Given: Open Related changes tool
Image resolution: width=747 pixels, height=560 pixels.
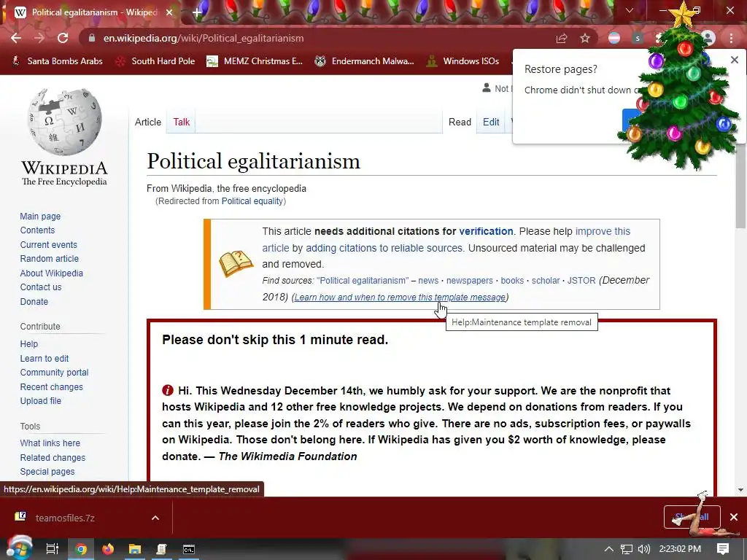Looking at the screenshot, I should tap(53, 458).
